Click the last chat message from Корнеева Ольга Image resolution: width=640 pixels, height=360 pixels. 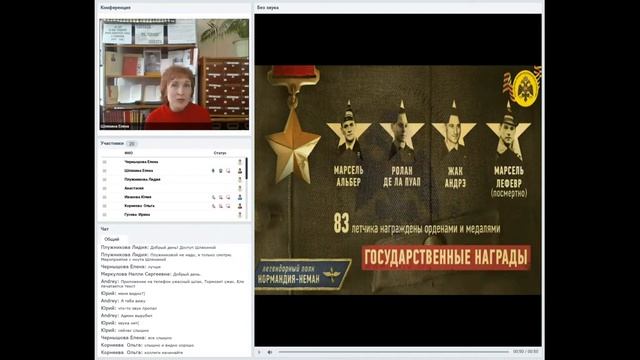pos(142,352)
